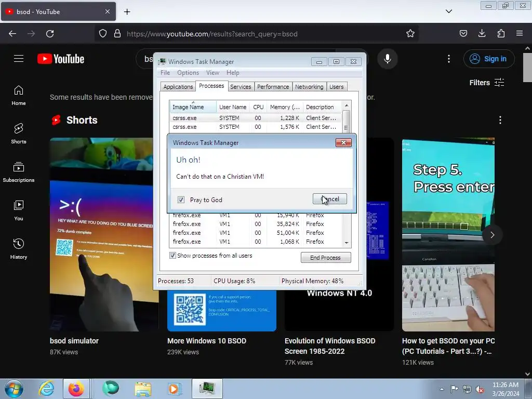Open a new browser tab
532x399 pixels.
pos(127,12)
